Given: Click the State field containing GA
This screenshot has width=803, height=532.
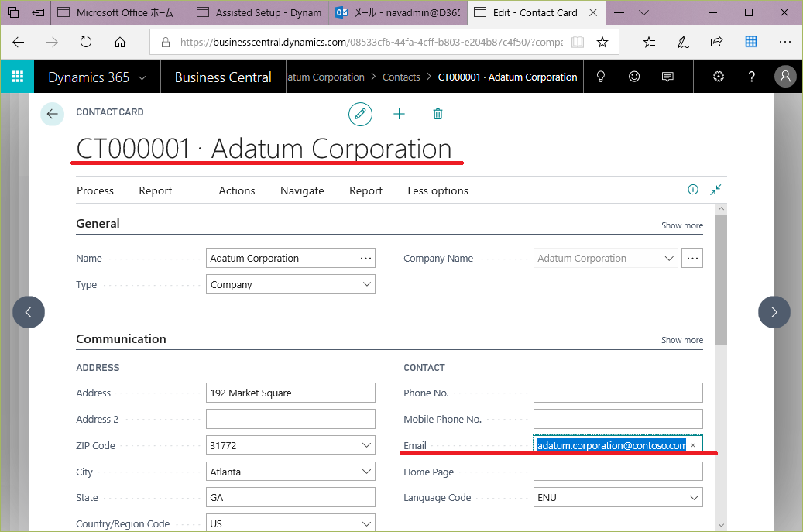Looking at the screenshot, I should pyautogui.click(x=291, y=498).
